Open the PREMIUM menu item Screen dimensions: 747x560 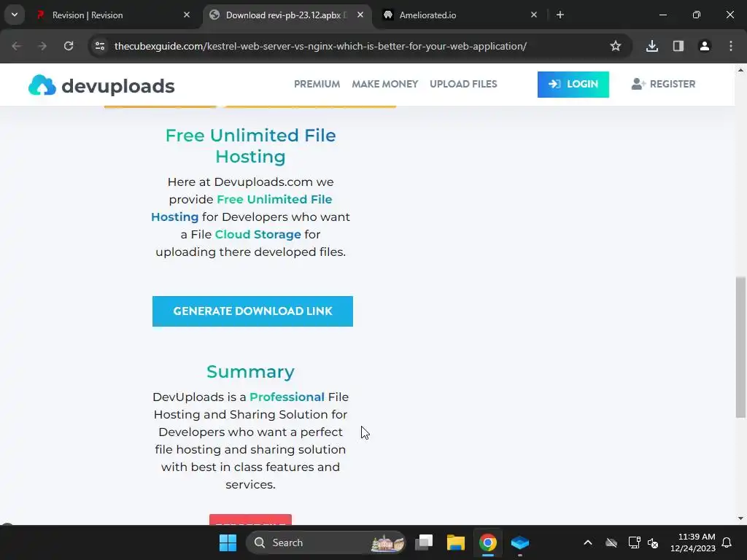(317, 85)
